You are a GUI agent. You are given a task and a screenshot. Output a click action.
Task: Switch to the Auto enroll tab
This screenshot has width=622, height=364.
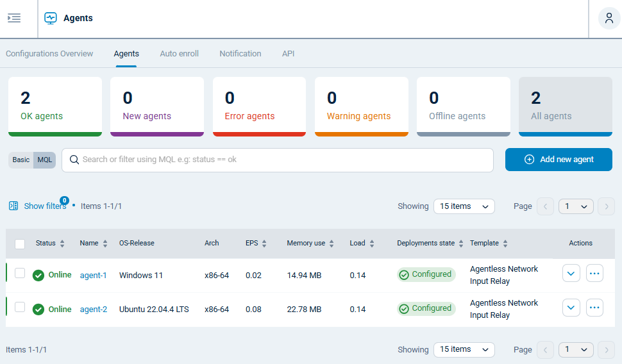coord(179,54)
